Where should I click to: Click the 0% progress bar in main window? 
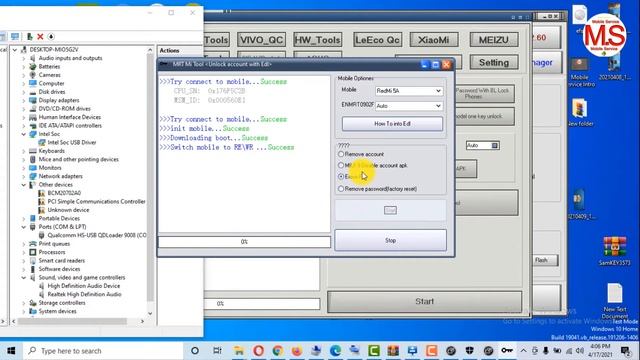coord(262,304)
